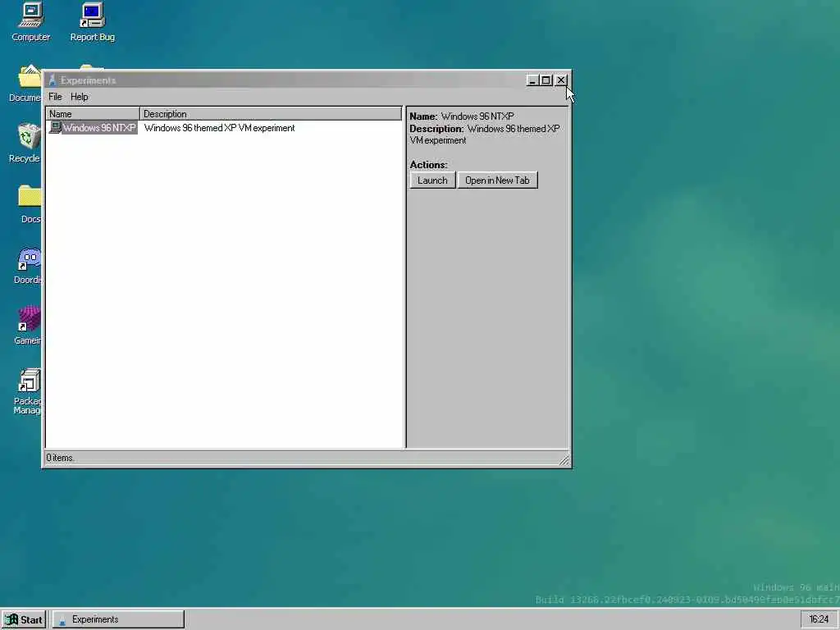Open the Gamein desktop shortcut
The width and height of the screenshot is (840, 630).
click(x=28, y=326)
